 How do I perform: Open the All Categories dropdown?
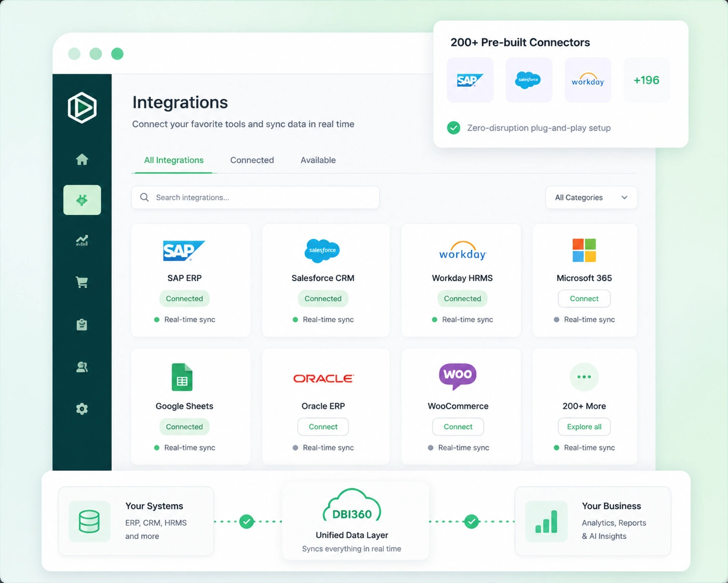click(591, 197)
